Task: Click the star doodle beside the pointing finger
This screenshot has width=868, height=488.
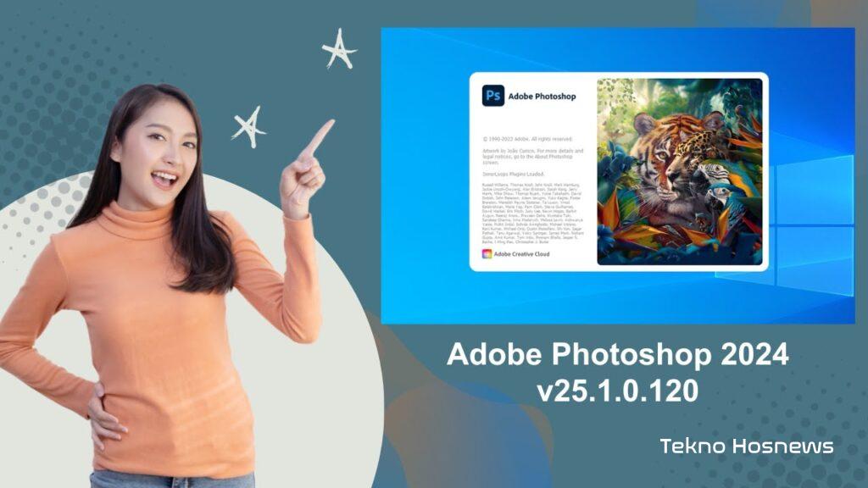Action: point(249,127)
